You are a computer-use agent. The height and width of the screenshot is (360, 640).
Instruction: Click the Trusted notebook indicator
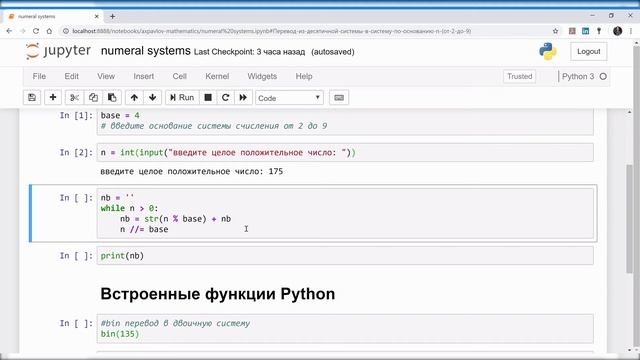pos(519,76)
